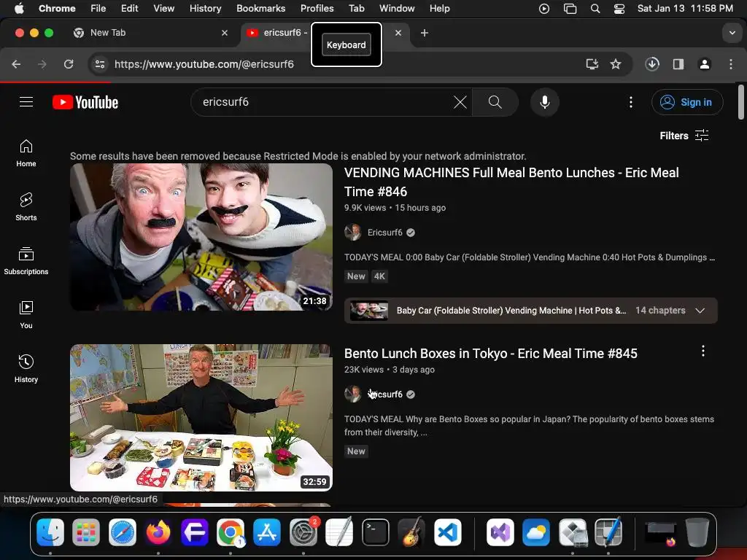Open Control Center in menu bar
The height and width of the screenshot is (560, 747).
(619, 8)
